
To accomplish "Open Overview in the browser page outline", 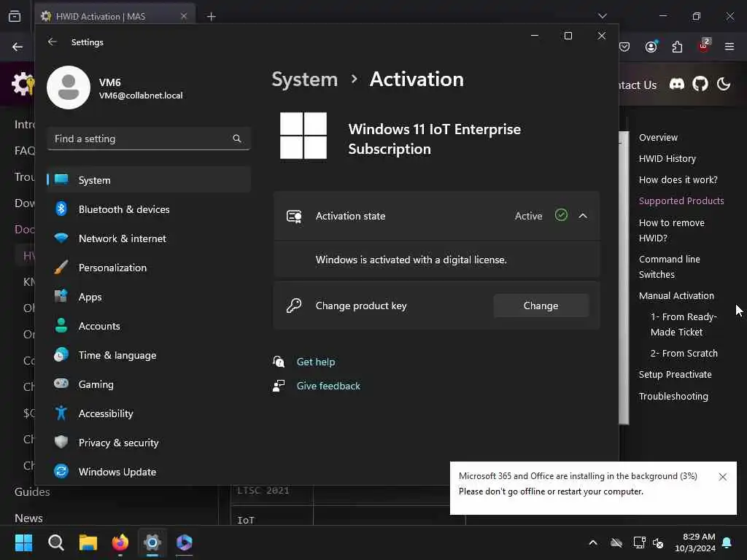I will tap(658, 138).
